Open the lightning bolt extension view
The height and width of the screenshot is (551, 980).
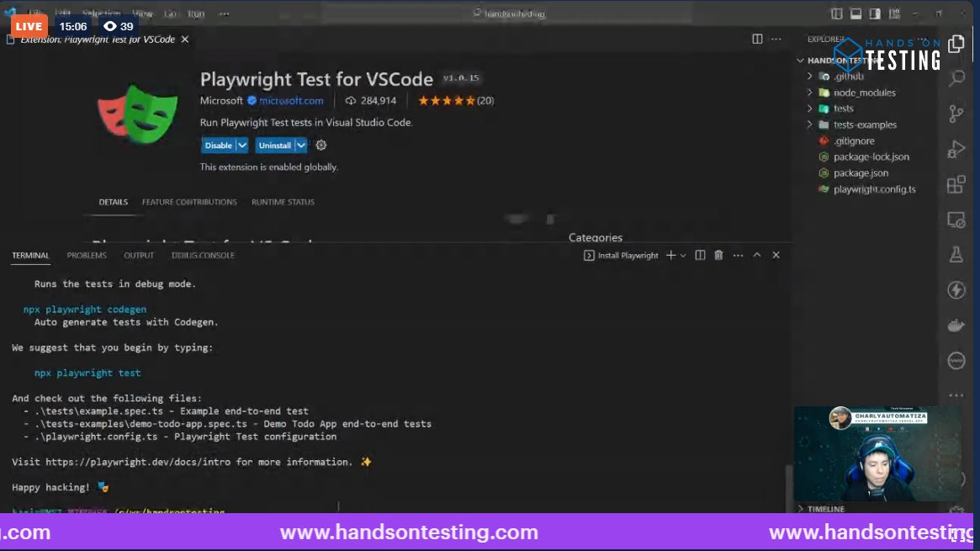tap(956, 290)
